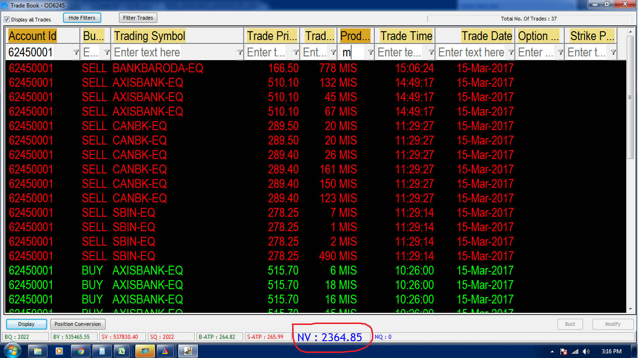Click the Modify button
Viewport: 644px width, 358px height.
point(613,324)
